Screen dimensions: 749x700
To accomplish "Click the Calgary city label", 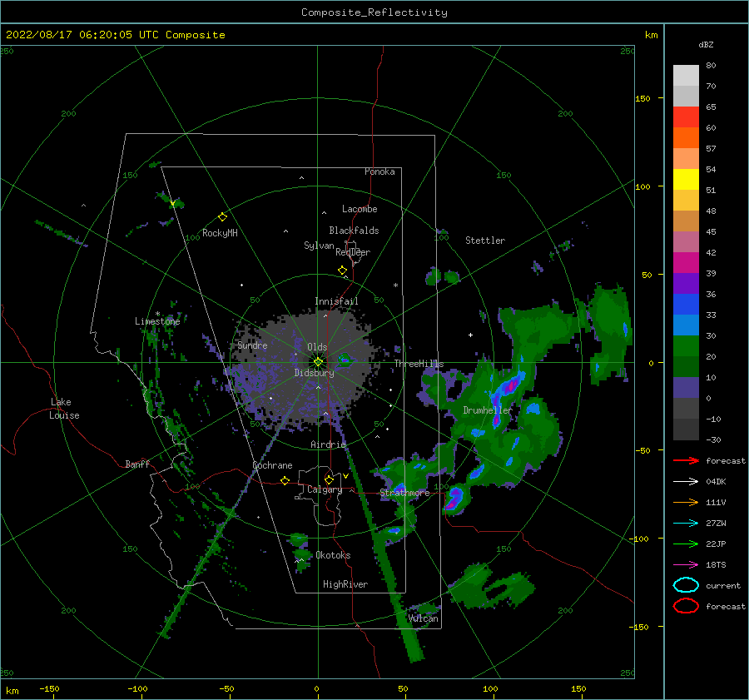I will click(x=325, y=489).
